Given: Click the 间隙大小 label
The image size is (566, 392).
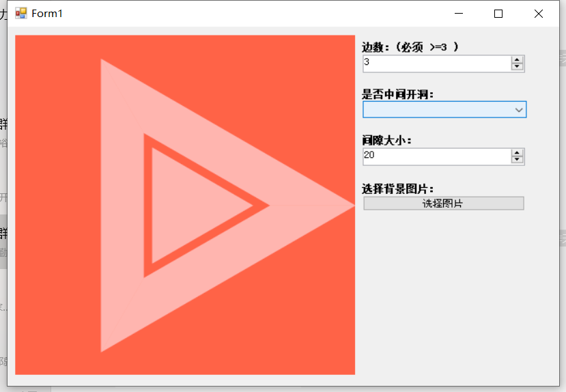Looking at the screenshot, I should click(386, 141).
